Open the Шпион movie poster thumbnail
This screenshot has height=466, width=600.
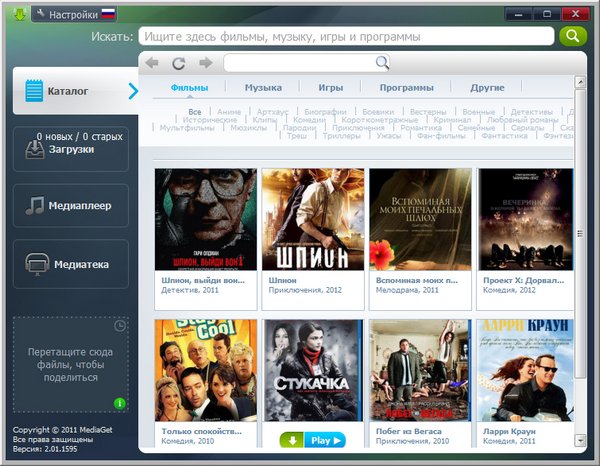311,220
